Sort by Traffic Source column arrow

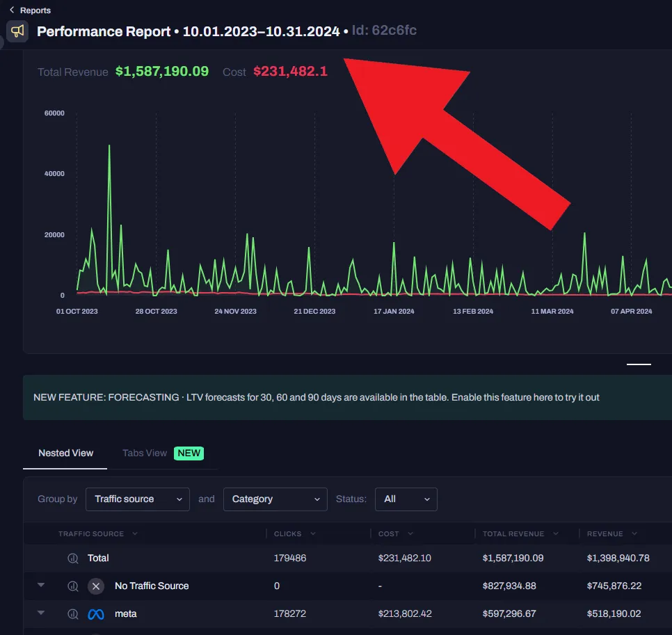pyautogui.click(x=135, y=533)
